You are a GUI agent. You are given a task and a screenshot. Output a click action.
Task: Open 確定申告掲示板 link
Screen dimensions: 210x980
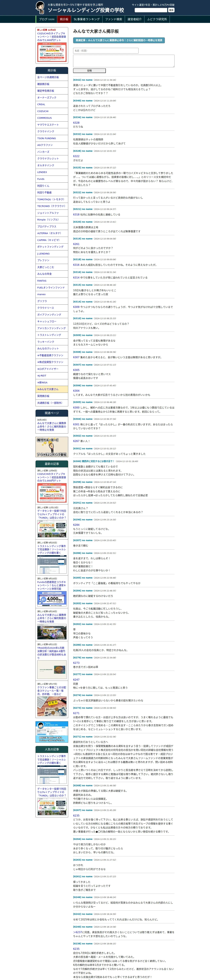(x=52, y=91)
